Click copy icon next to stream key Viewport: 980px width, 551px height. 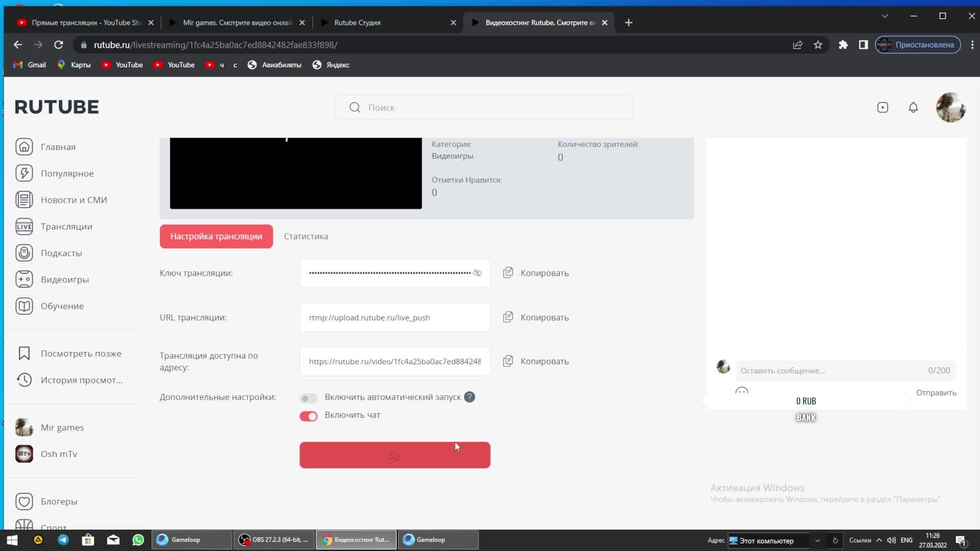coord(508,273)
